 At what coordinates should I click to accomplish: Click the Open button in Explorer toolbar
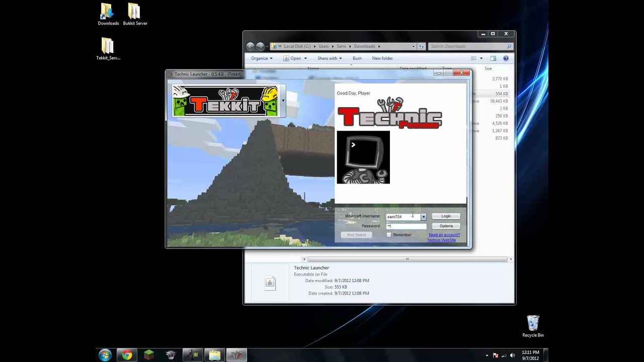pos(292,58)
